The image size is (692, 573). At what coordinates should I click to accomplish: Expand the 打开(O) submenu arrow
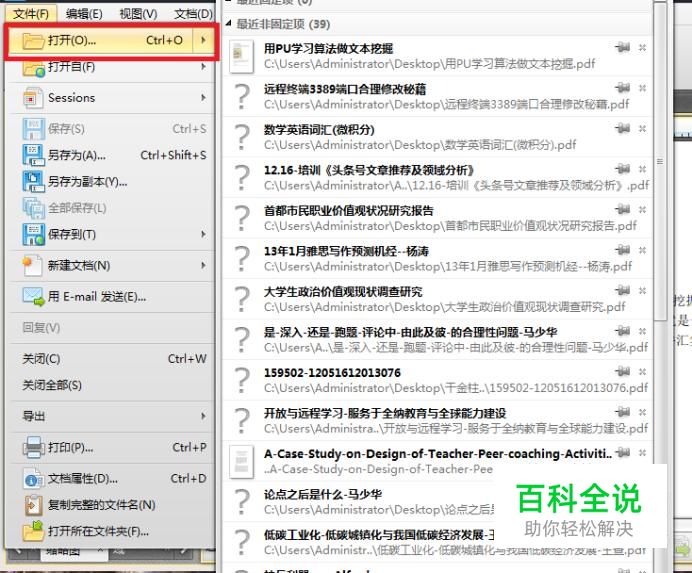[x=203, y=40]
